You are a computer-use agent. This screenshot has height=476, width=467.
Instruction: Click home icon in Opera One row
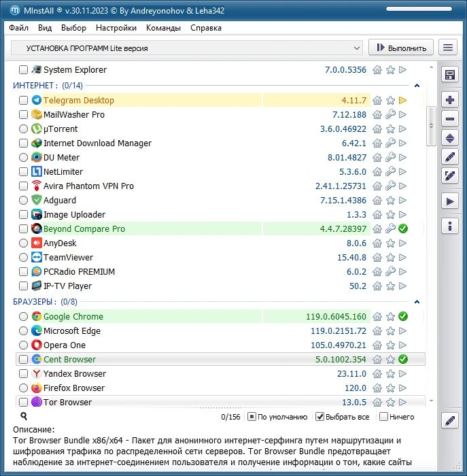click(x=377, y=345)
